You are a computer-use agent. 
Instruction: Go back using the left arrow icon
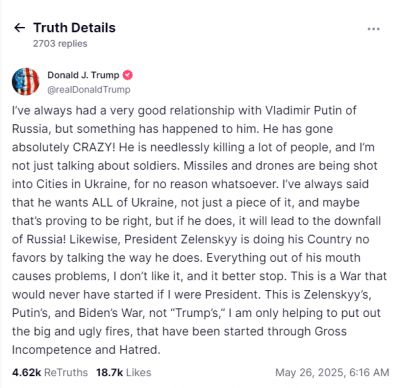pos(20,28)
